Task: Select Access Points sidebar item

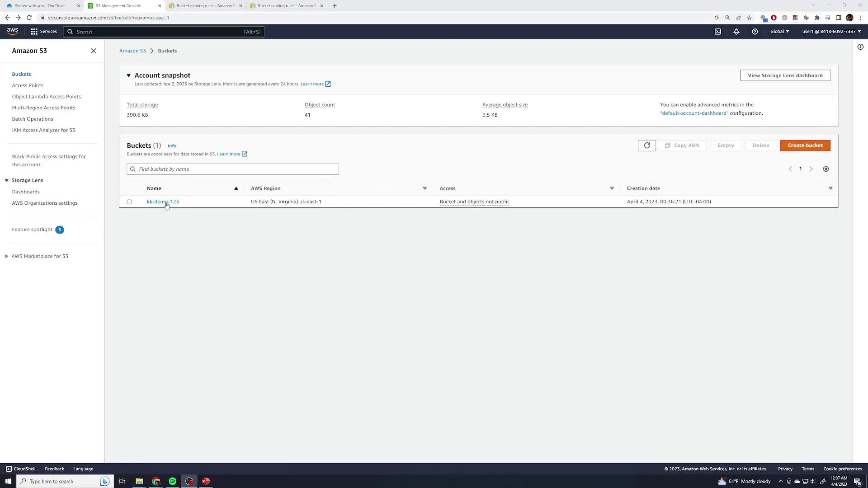Action: tap(28, 85)
